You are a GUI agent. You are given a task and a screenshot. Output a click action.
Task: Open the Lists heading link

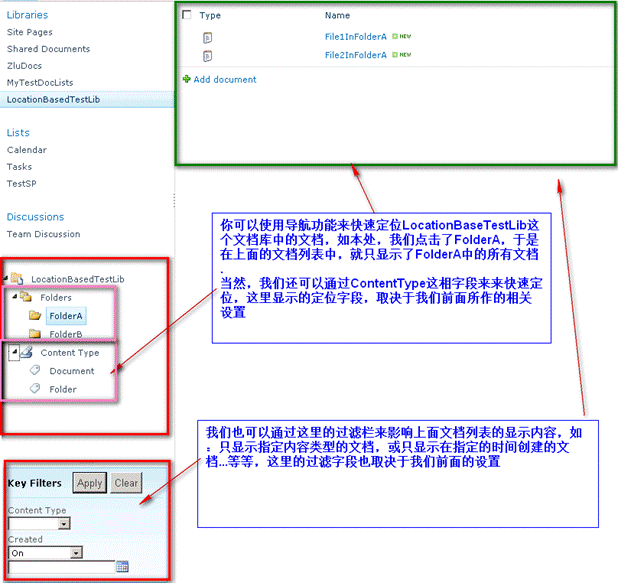(x=18, y=133)
